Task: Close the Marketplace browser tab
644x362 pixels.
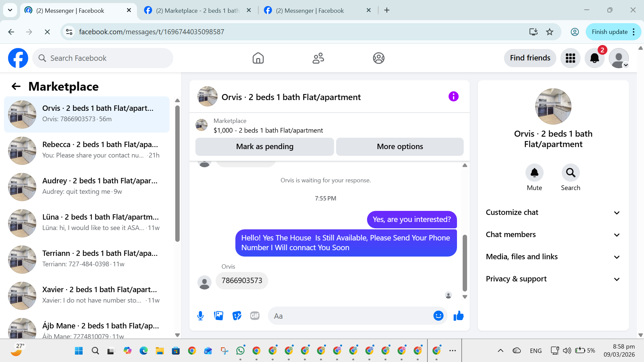Action: 249,10
